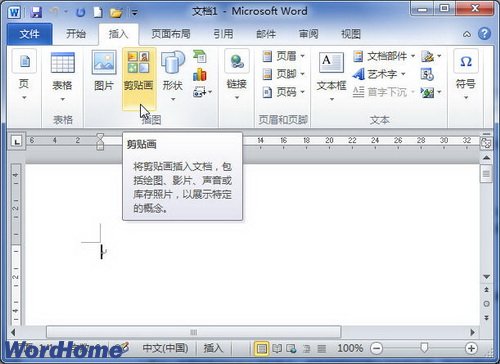Switch to the 审阅 tab
Image resolution: width=500 pixels, height=364 pixels.
point(308,34)
